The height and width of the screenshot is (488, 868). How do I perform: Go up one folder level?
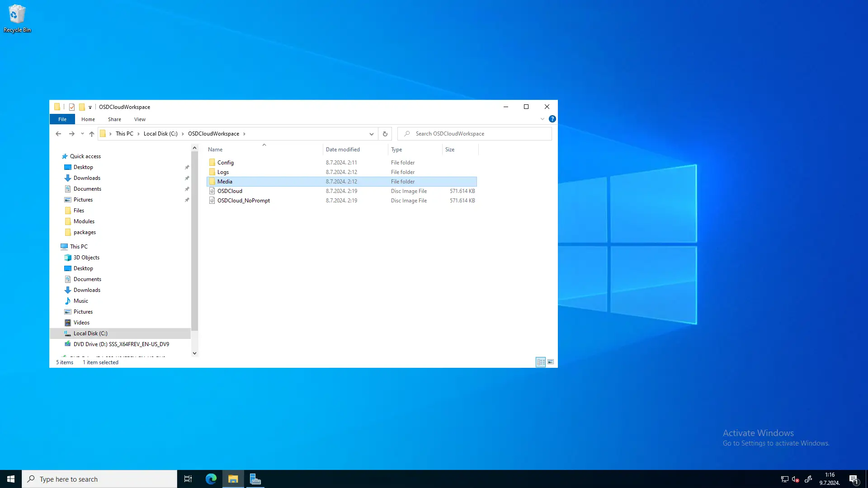tap(92, 134)
